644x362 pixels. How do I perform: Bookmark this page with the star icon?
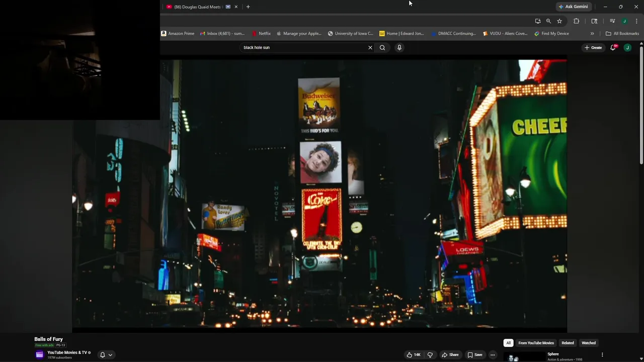pos(559,21)
